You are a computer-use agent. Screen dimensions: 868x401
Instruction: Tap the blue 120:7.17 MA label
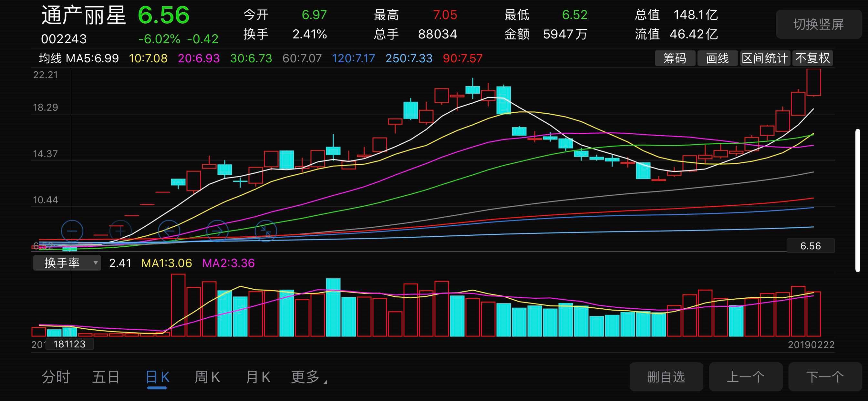[x=354, y=58]
